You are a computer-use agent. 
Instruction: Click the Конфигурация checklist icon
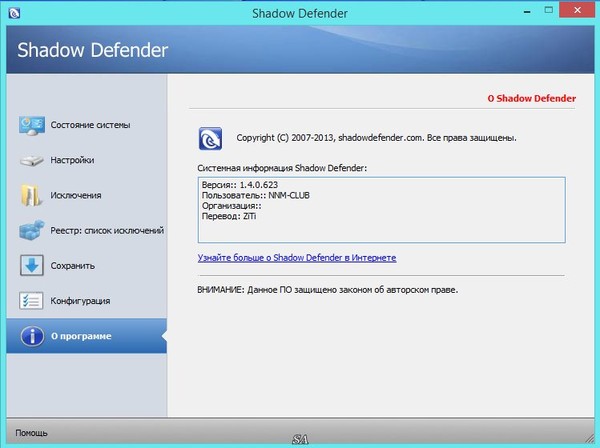pos(31,301)
